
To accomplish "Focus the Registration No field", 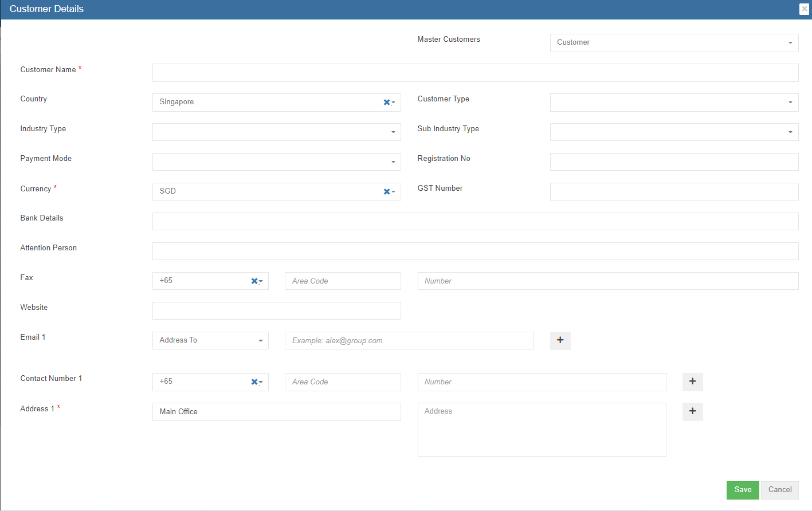I will tap(674, 162).
